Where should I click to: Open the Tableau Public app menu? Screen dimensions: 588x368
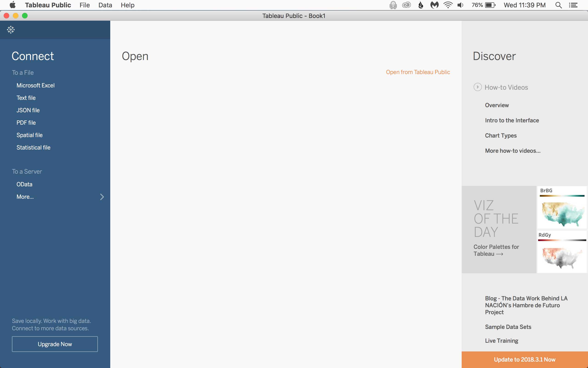click(48, 5)
